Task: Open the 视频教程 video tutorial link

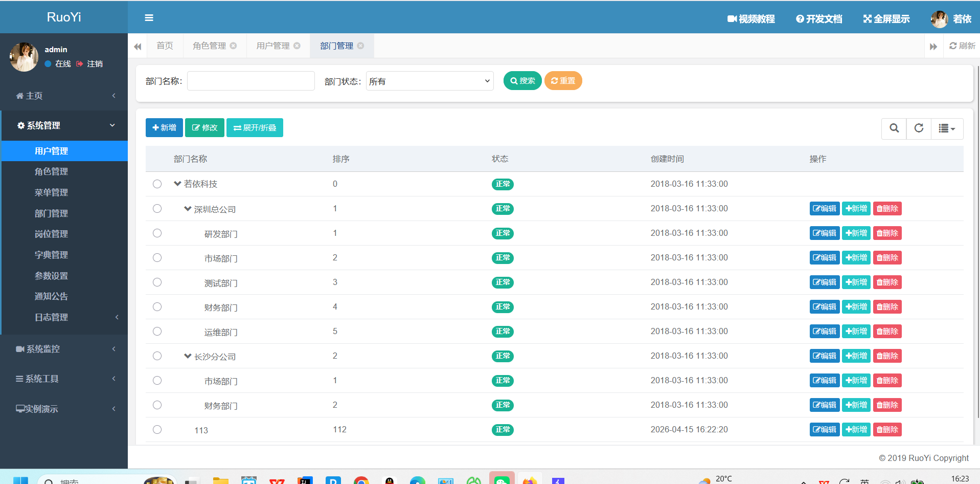Action: (x=751, y=19)
